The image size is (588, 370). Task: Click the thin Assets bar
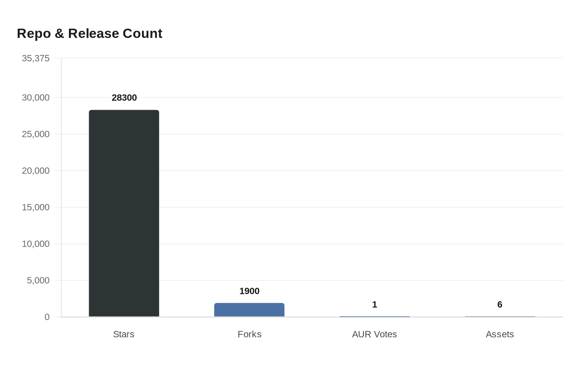coord(500,317)
